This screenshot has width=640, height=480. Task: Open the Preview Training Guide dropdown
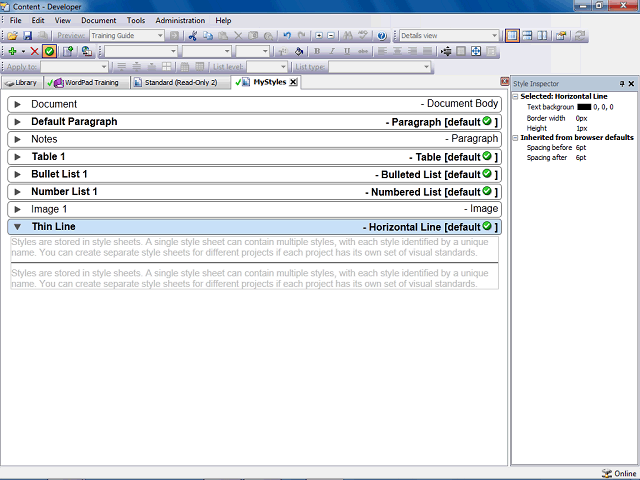(x=160, y=36)
